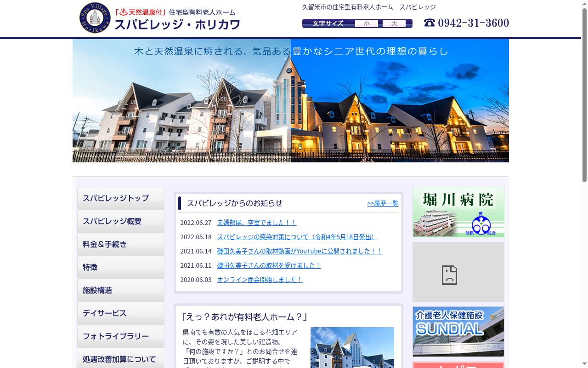Click the building photo in the article section
Viewport: 588px width, 368px height.
click(352, 347)
